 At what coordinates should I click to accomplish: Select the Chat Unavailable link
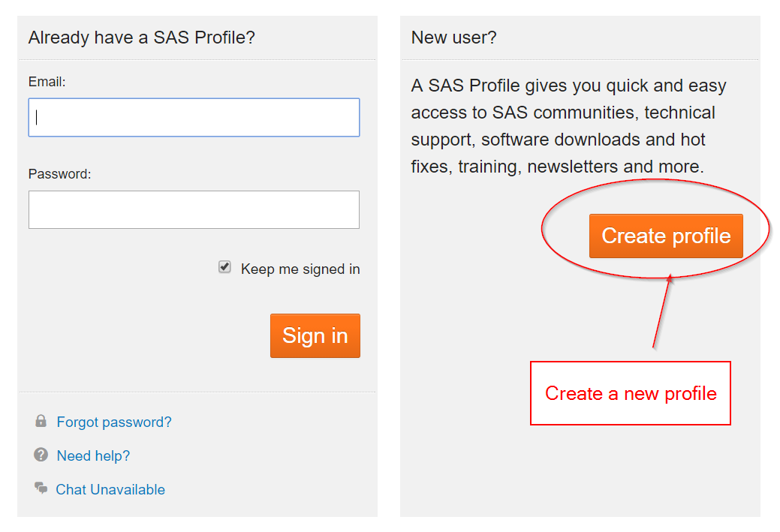pyautogui.click(x=110, y=488)
